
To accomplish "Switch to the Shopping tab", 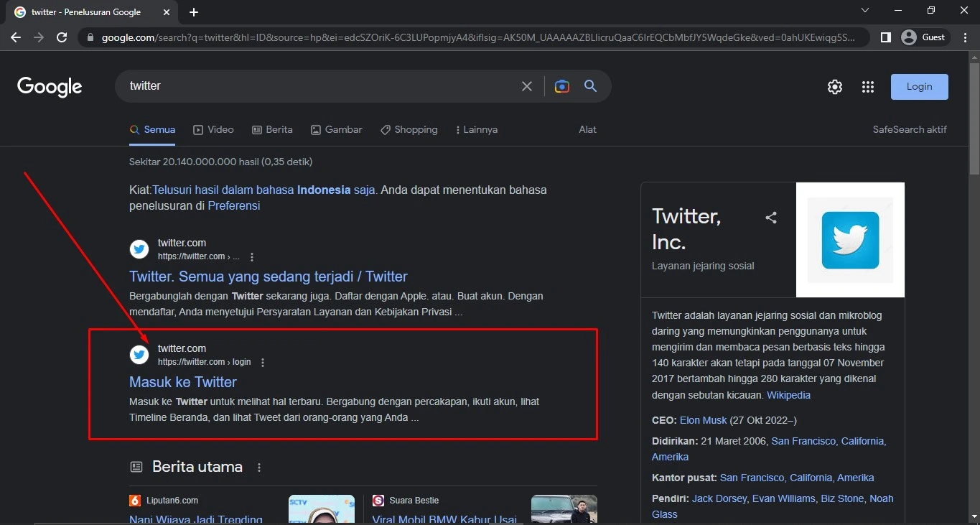I will point(409,130).
